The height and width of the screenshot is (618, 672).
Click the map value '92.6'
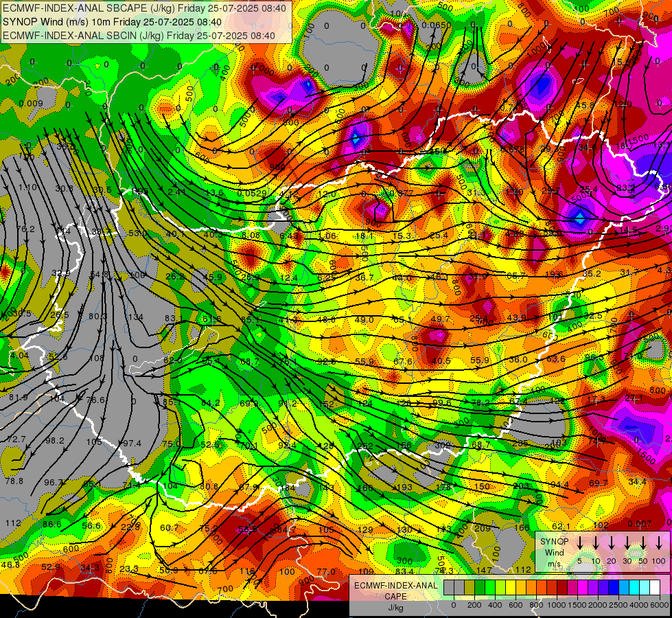click(x=327, y=362)
